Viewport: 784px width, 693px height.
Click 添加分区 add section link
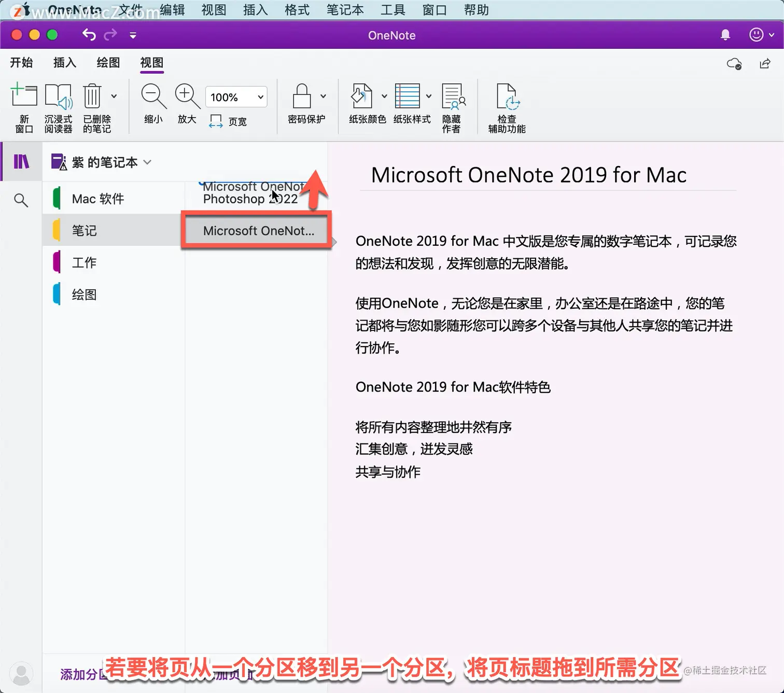[83, 674]
